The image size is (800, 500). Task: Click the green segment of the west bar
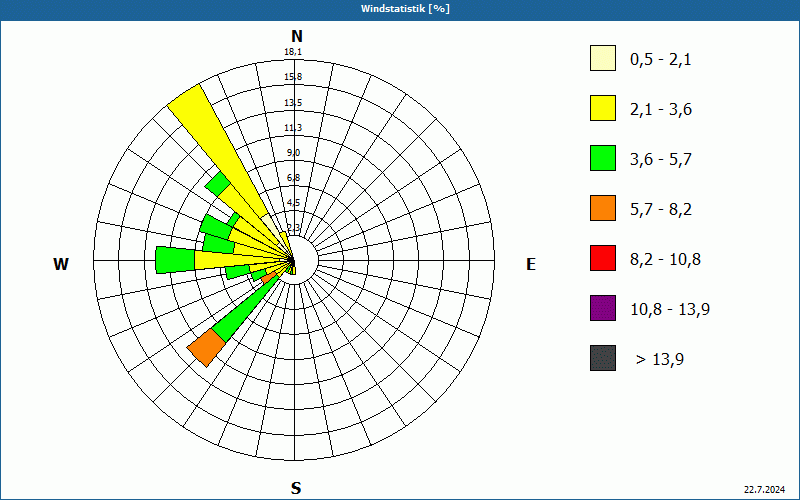click(175, 260)
